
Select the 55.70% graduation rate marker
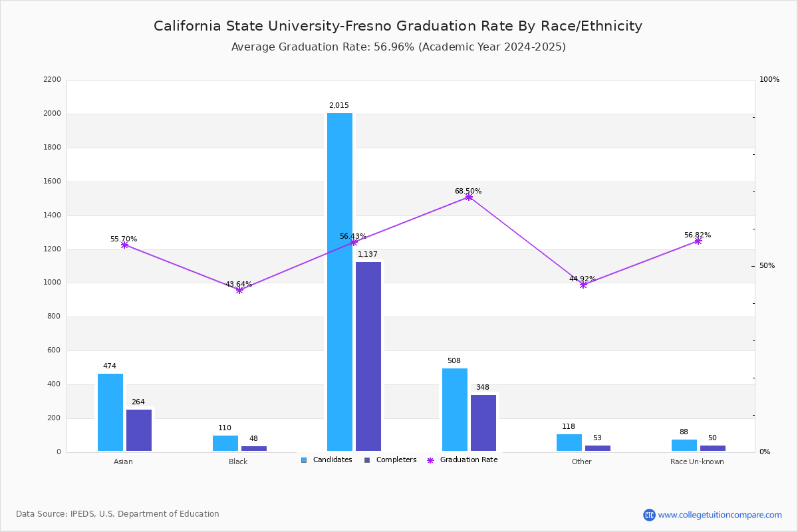click(x=124, y=245)
